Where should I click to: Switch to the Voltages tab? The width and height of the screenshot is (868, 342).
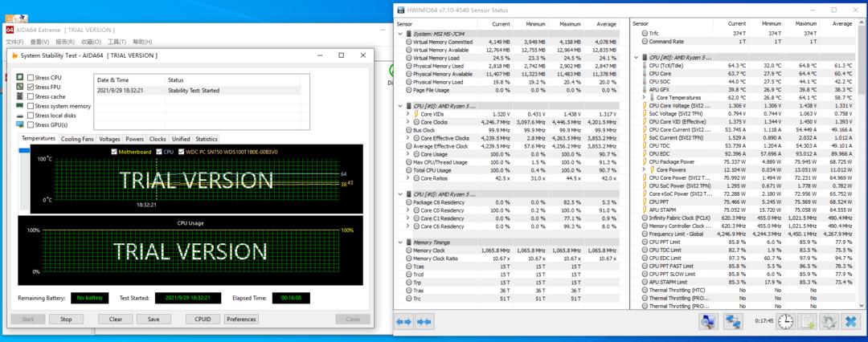click(x=109, y=139)
